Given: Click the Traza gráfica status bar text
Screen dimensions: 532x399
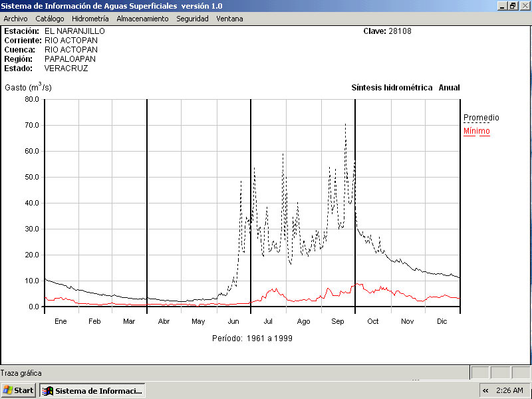Looking at the screenshot, I should [21, 373].
